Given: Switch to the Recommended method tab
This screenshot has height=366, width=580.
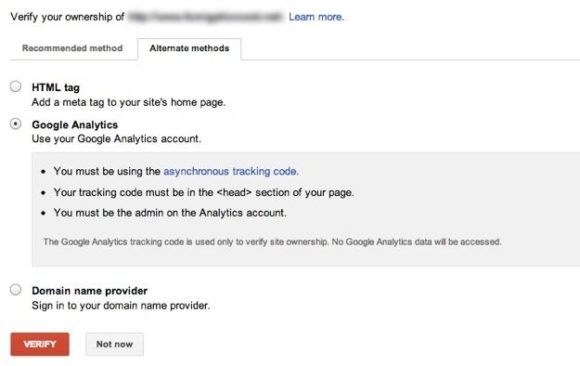Looking at the screenshot, I should tap(72, 48).
